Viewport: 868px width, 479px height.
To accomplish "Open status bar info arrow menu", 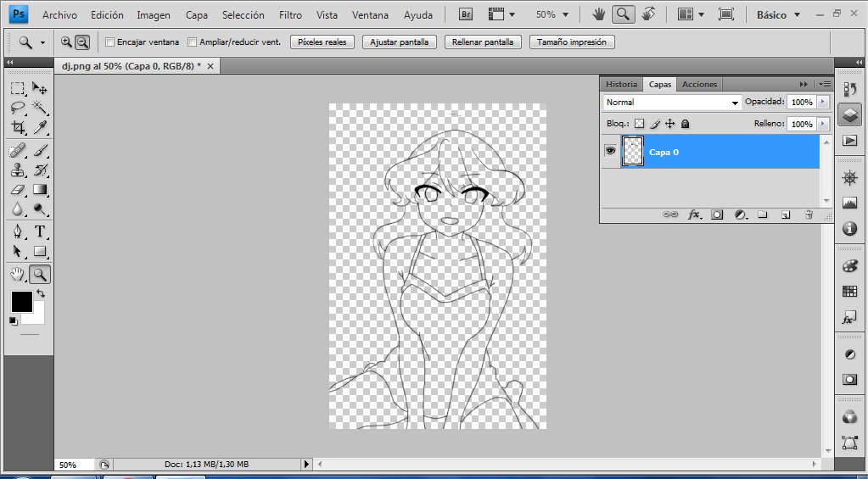I will click(306, 464).
